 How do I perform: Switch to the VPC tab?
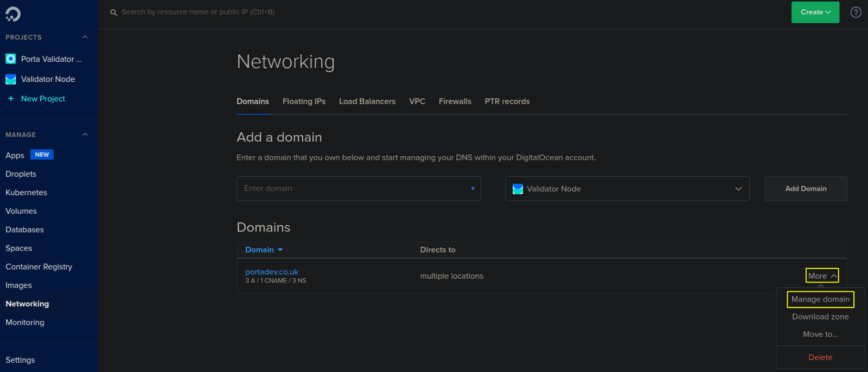pyautogui.click(x=417, y=101)
